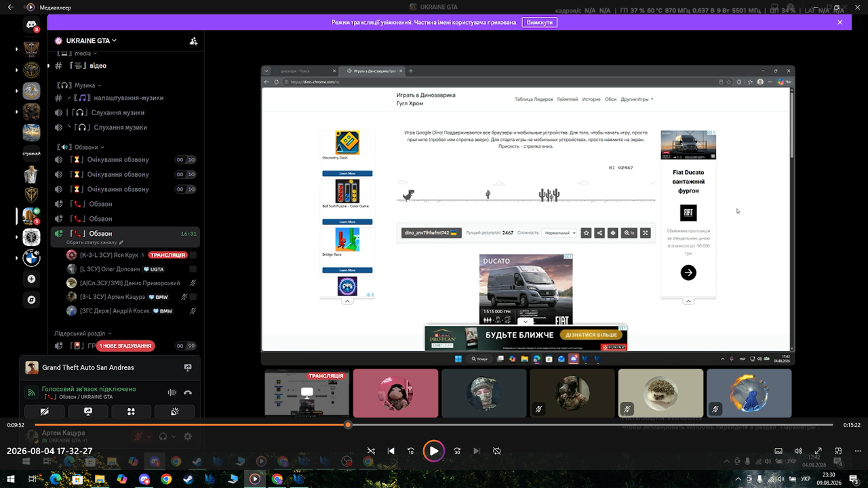Open the відео text channel
Image resolution: width=868 pixels, height=488 pixels.
point(124,66)
